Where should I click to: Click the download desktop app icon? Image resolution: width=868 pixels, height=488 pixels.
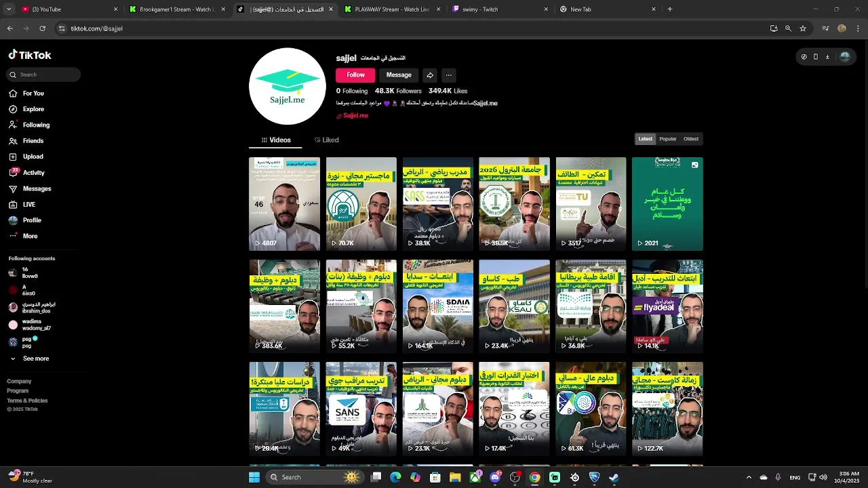pos(827,57)
